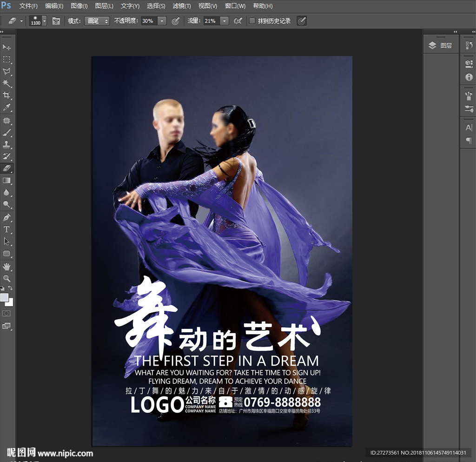Select the Rounded Rectangle shape tool
The width and height of the screenshot is (476, 462).
pos(7,254)
